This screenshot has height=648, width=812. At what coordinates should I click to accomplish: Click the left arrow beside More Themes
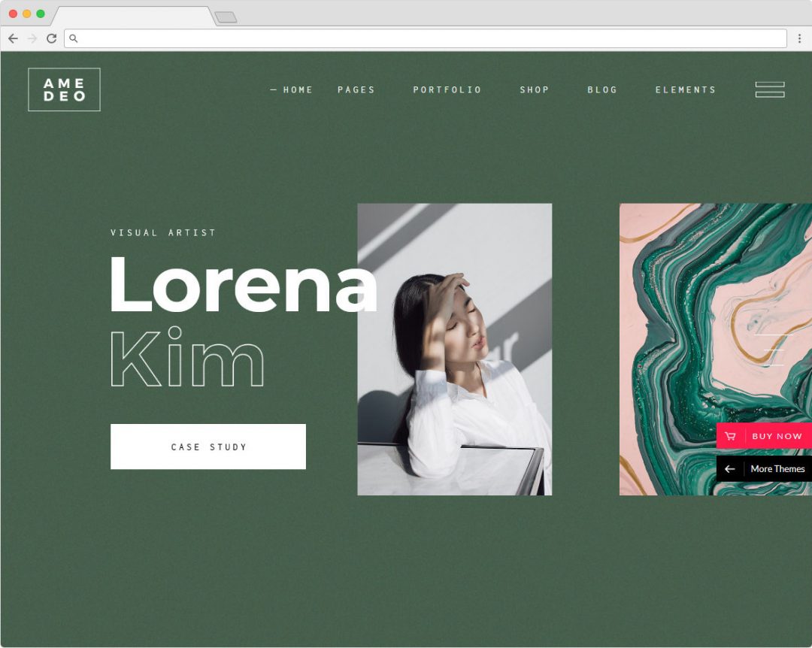(729, 469)
